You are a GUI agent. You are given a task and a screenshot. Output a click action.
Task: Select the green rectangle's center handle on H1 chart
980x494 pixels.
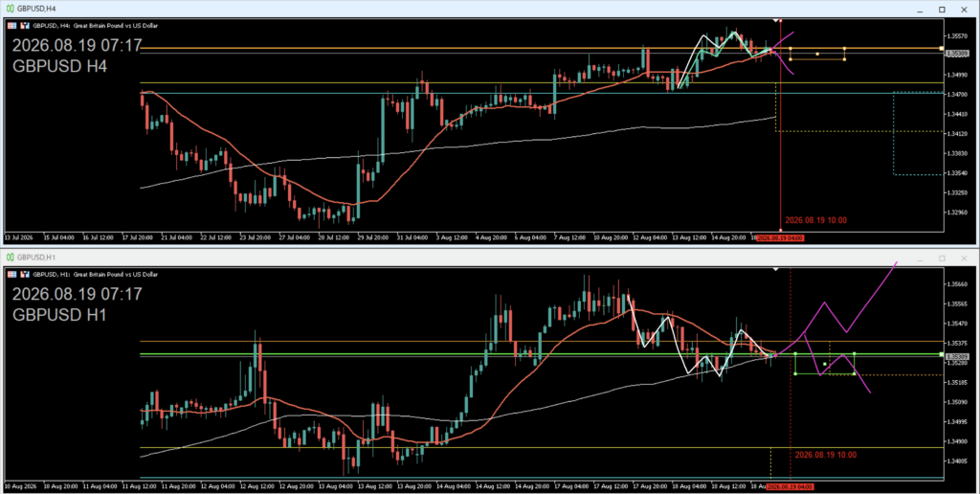coord(825,364)
